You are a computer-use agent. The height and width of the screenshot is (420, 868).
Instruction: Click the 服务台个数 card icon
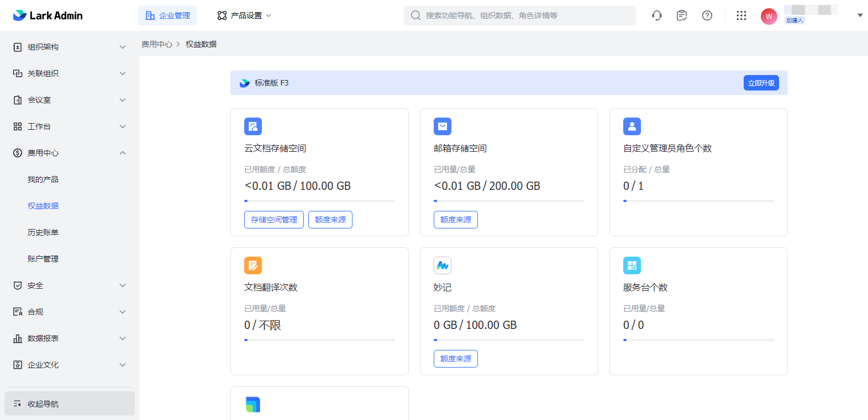click(632, 265)
